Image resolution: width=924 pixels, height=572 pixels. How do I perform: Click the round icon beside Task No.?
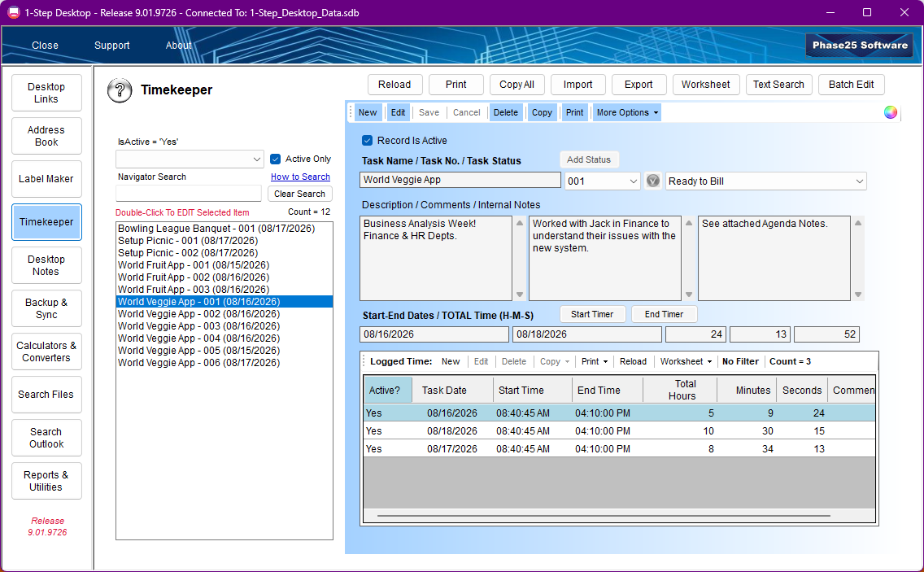point(653,181)
